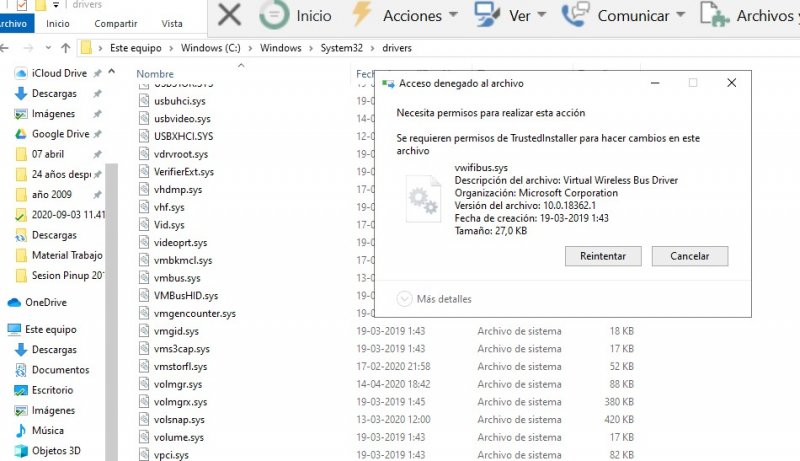The image size is (800, 461).
Task: Select the file videoprt.sys
Action: point(181,243)
